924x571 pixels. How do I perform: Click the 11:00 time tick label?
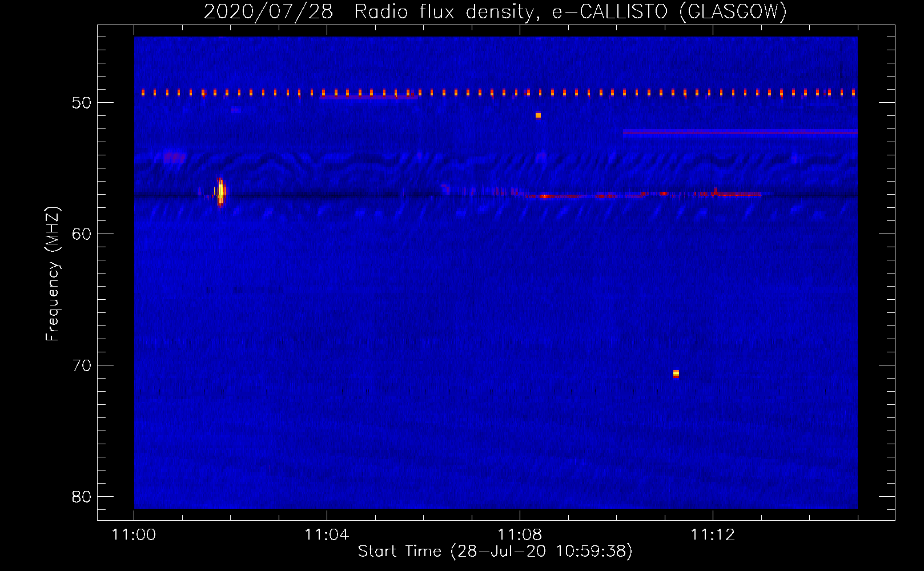tap(134, 535)
